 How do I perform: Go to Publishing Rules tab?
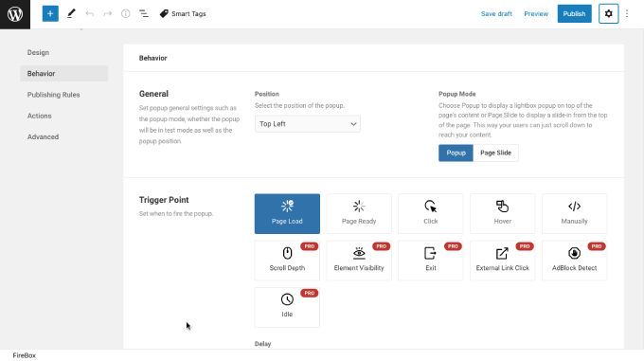coord(63,95)
